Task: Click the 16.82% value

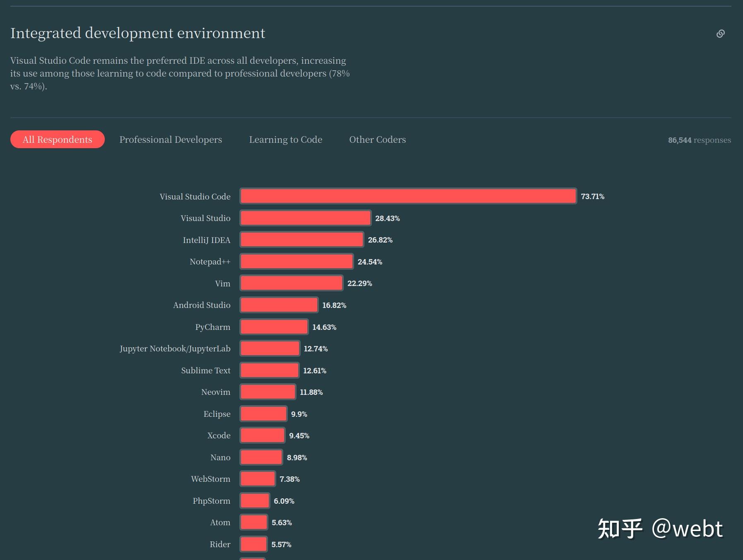Action: [334, 305]
